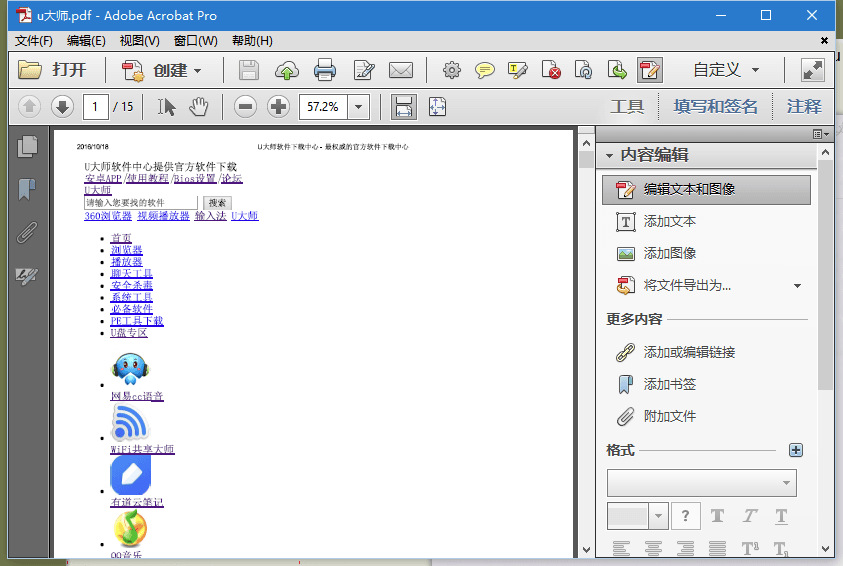Select 编辑文本和图像 tool

[x=706, y=190]
